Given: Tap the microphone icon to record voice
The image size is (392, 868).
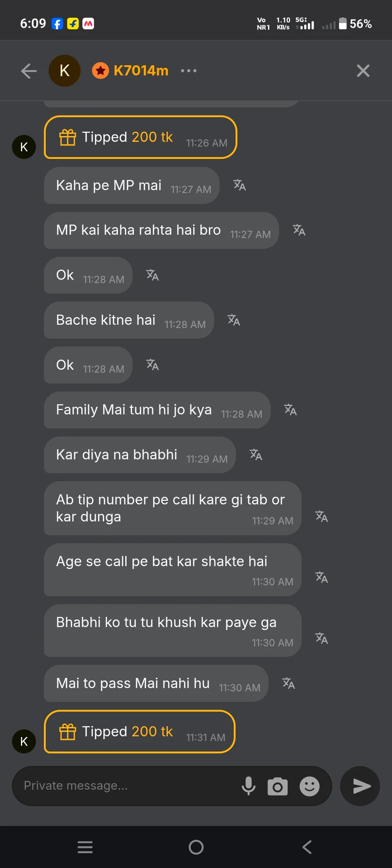Looking at the screenshot, I should [x=249, y=786].
